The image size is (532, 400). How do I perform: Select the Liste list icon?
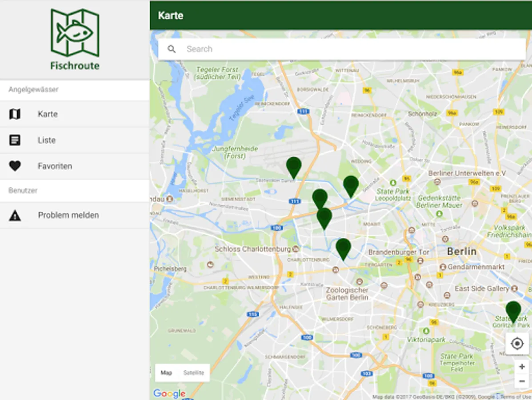coord(15,140)
